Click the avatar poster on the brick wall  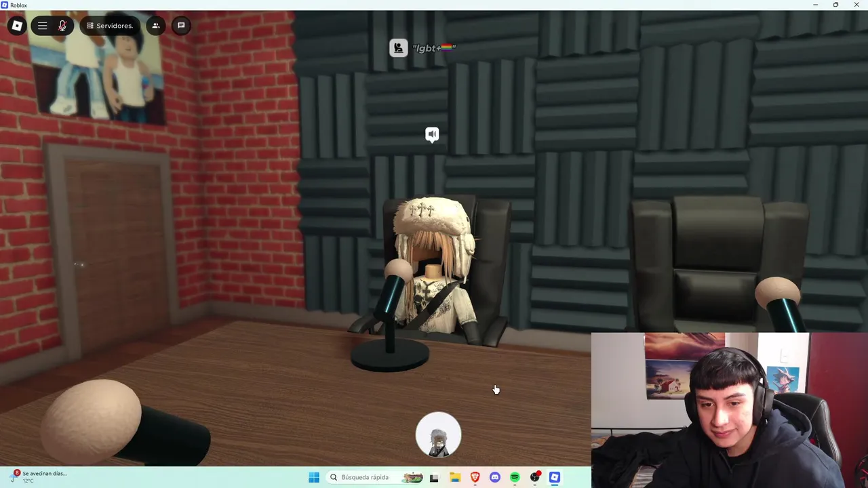coord(97,68)
